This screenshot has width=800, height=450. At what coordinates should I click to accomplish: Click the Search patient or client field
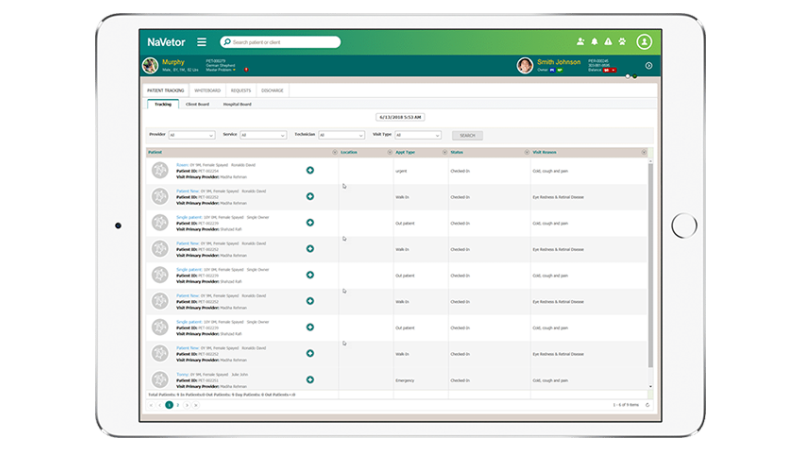285,42
